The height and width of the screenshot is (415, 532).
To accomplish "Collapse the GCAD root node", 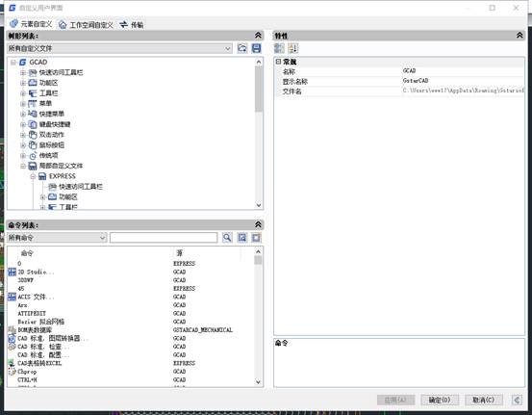I will (13, 63).
